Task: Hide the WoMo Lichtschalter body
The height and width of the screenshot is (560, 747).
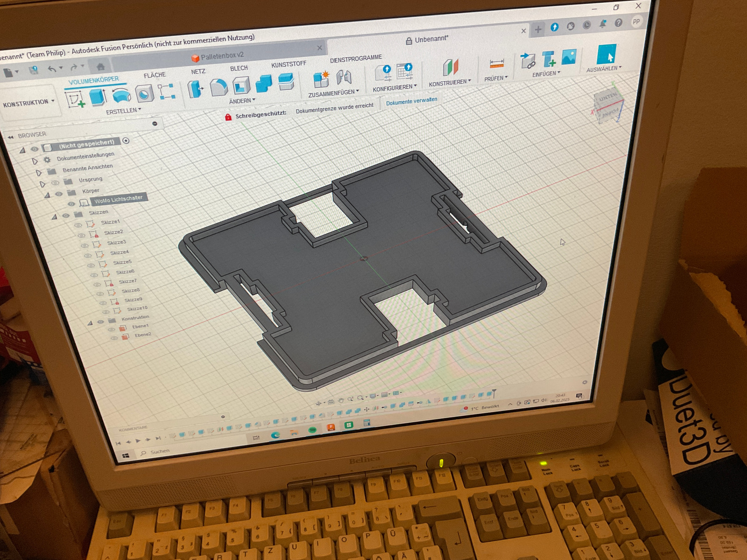Action: pyautogui.click(x=71, y=204)
